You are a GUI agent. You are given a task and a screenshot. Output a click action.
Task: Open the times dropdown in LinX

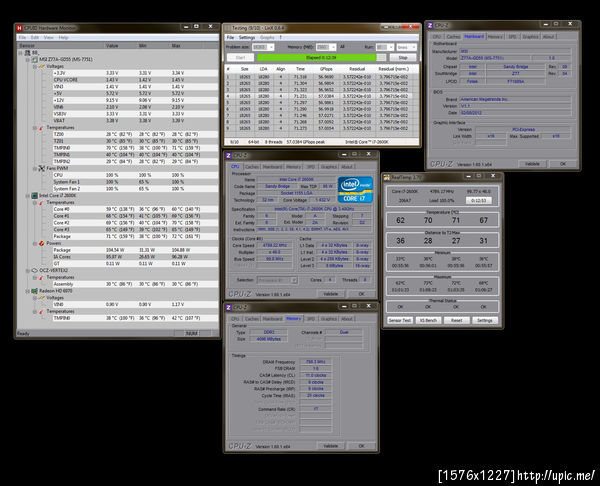click(x=413, y=47)
